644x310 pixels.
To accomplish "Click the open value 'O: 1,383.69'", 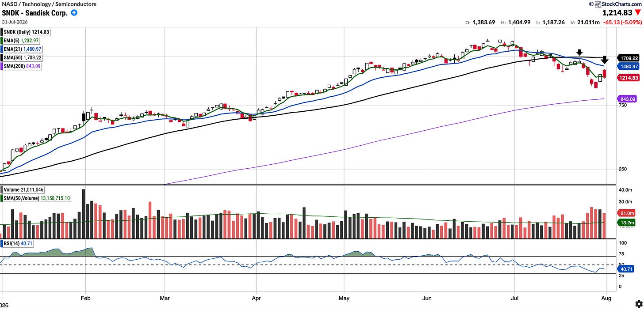I will (479, 23).
